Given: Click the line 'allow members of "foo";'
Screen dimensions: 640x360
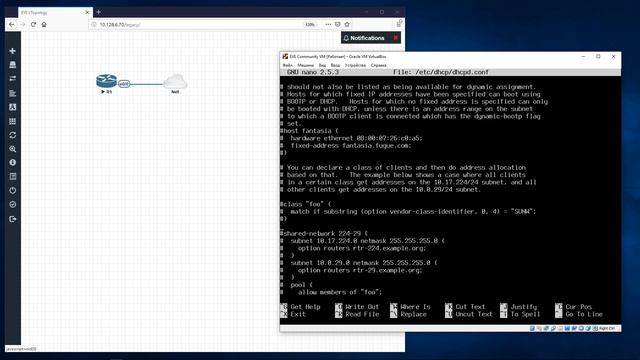Looking at the screenshot, I should point(340,292).
